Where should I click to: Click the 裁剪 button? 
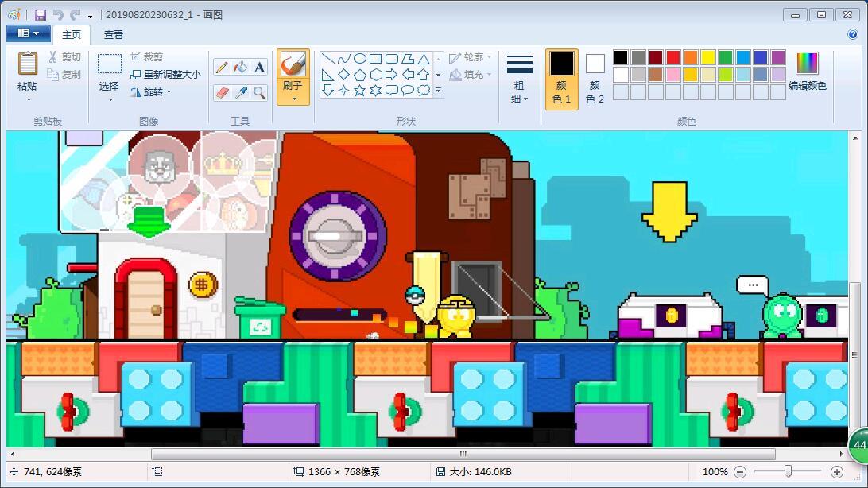(x=147, y=57)
